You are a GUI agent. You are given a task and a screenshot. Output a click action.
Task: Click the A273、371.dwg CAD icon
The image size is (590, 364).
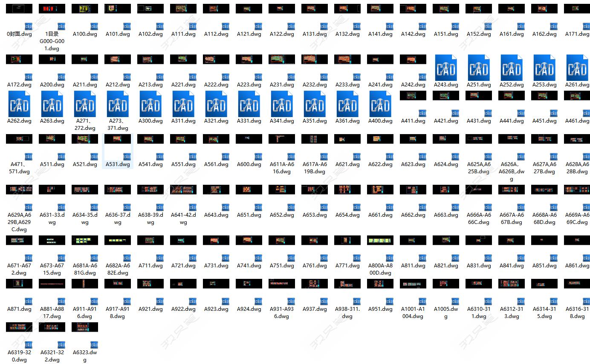(118, 104)
